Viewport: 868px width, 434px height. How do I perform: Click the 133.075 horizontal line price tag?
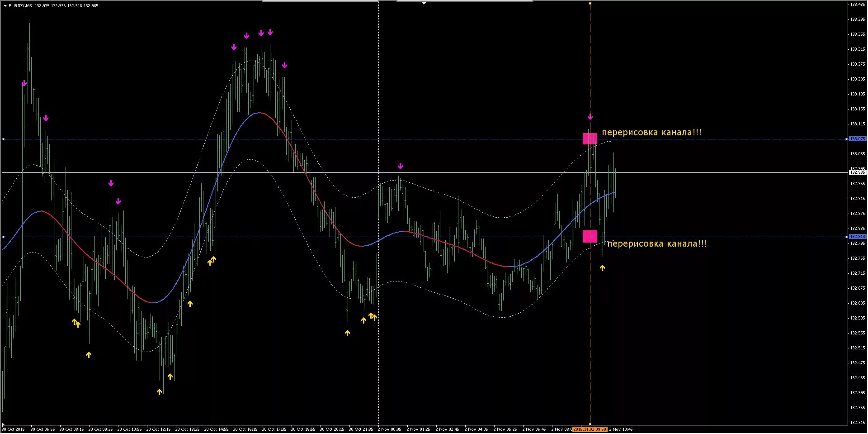(858, 139)
